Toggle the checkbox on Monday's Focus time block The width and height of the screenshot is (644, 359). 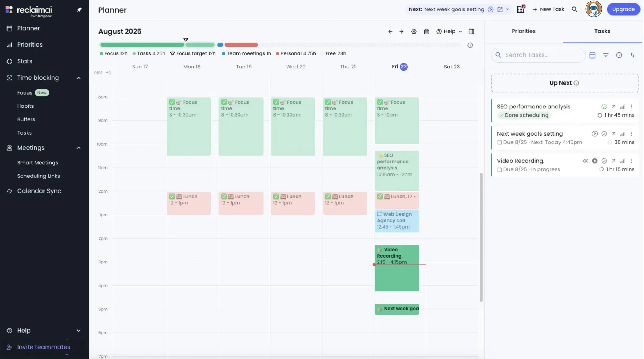pos(172,102)
